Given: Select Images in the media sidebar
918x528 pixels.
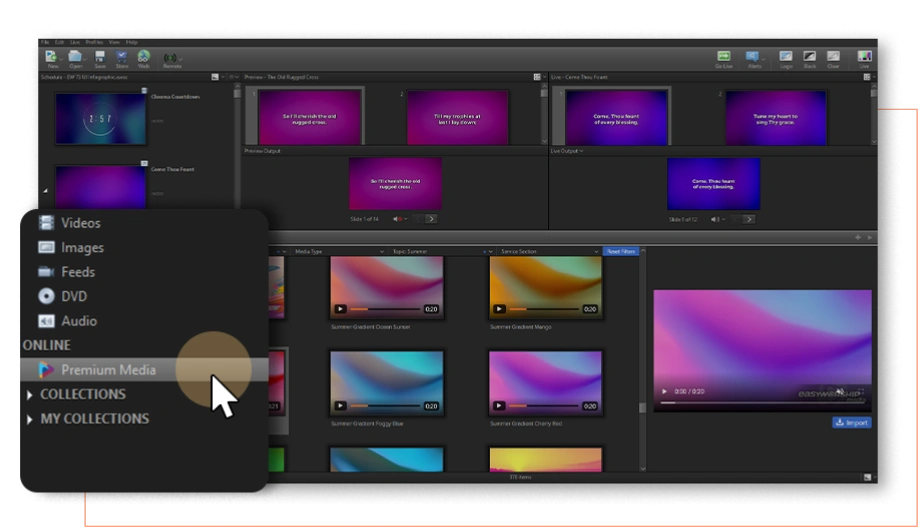Looking at the screenshot, I should tap(82, 247).
